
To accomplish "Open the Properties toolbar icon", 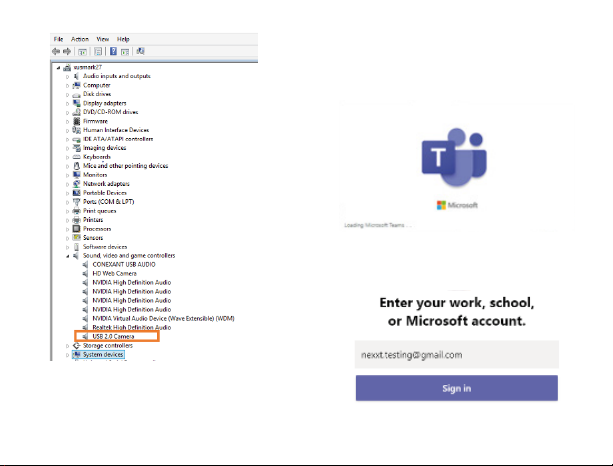I will coord(98,52).
